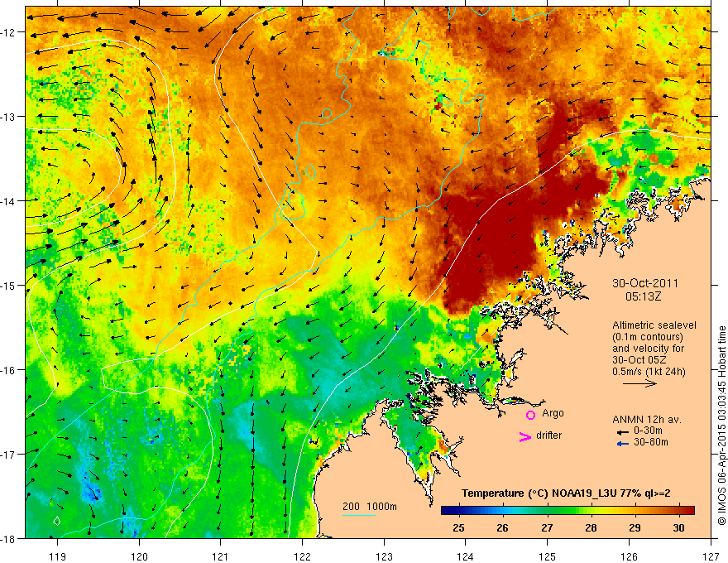Image resolution: width=728 pixels, height=563 pixels.
Task: Click the longitude axis label 123
Action: (384, 556)
